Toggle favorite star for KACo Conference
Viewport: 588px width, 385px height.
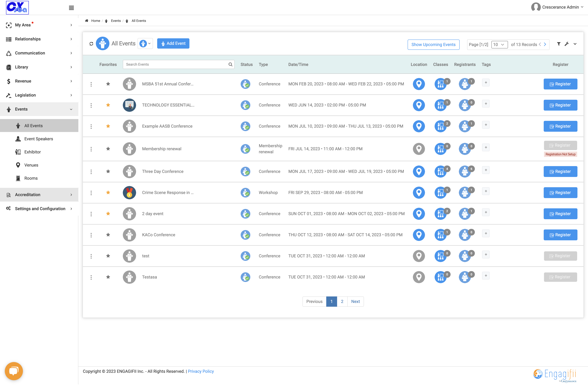108,235
